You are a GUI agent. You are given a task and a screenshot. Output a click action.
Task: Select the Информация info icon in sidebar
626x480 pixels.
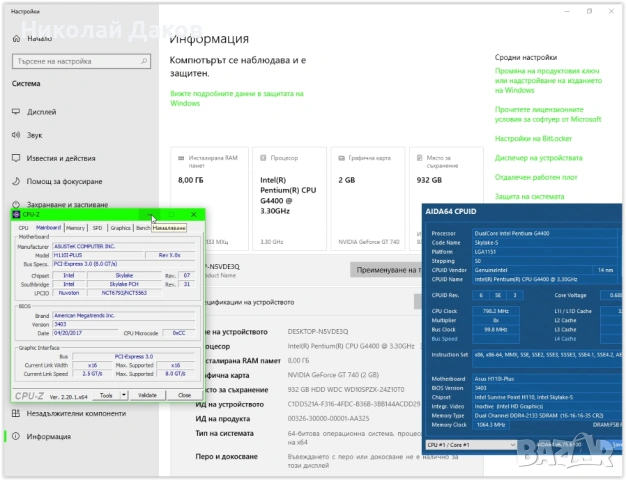point(16,436)
